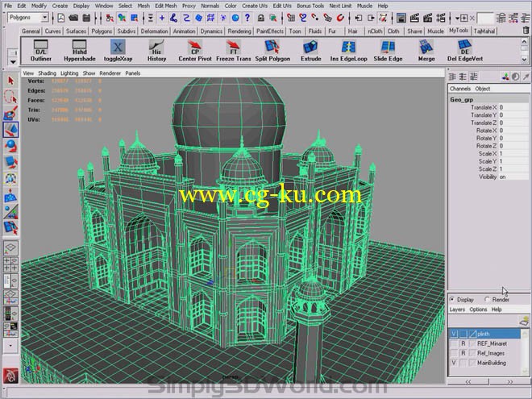Switch to the TajMahal shelf tab
Image resolution: width=532 pixels, height=399 pixels.
click(484, 31)
